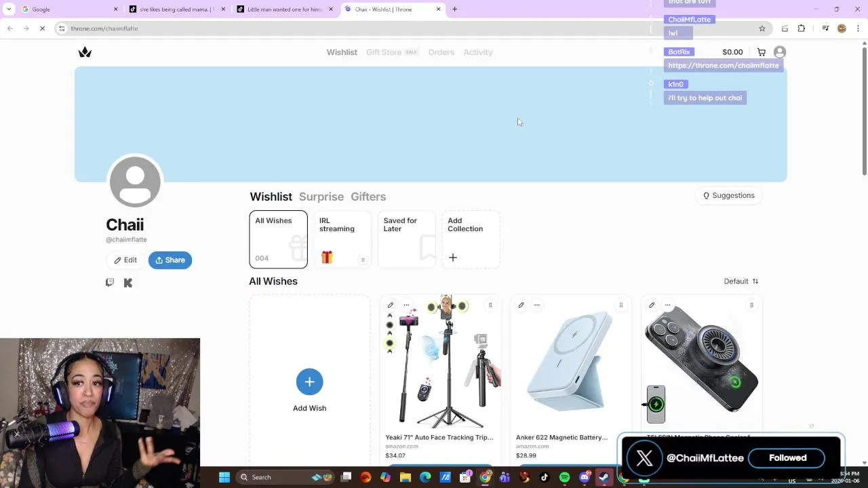Edit the Yeaki tripod wish pencil icon
868x488 pixels.
pos(391,305)
